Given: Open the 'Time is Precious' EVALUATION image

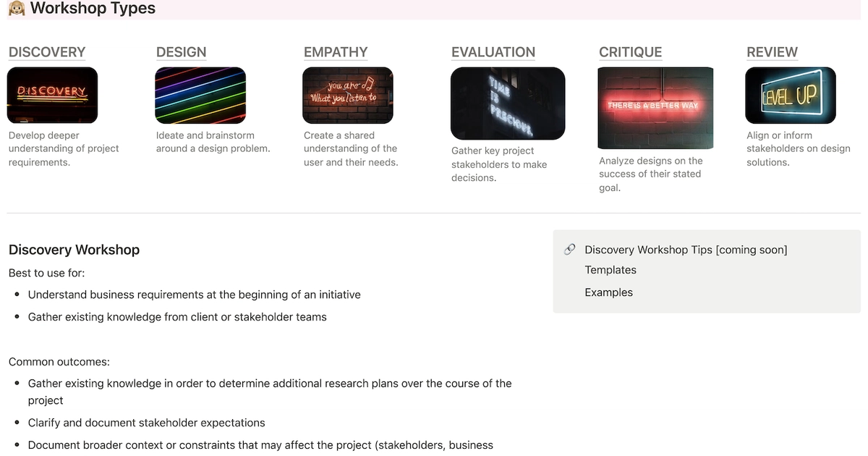Looking at the screenshot, I should point(507,103).
